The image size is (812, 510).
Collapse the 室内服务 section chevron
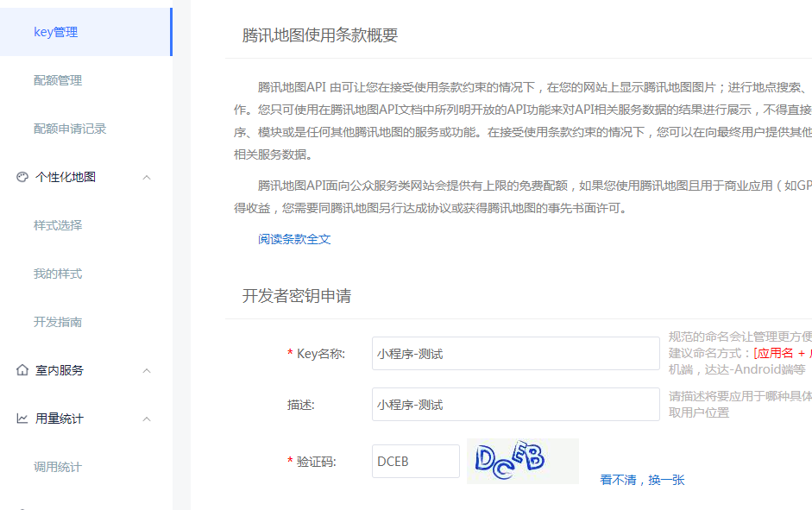tap(147, 371)
